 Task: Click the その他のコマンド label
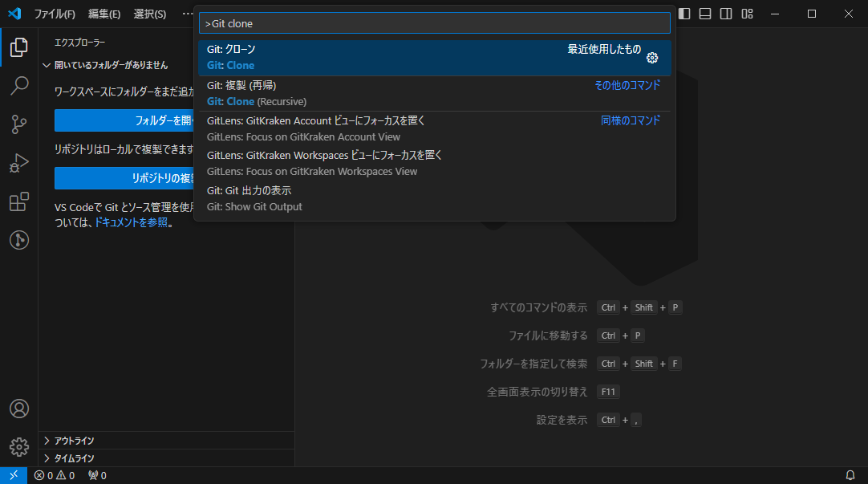(627, 85)
